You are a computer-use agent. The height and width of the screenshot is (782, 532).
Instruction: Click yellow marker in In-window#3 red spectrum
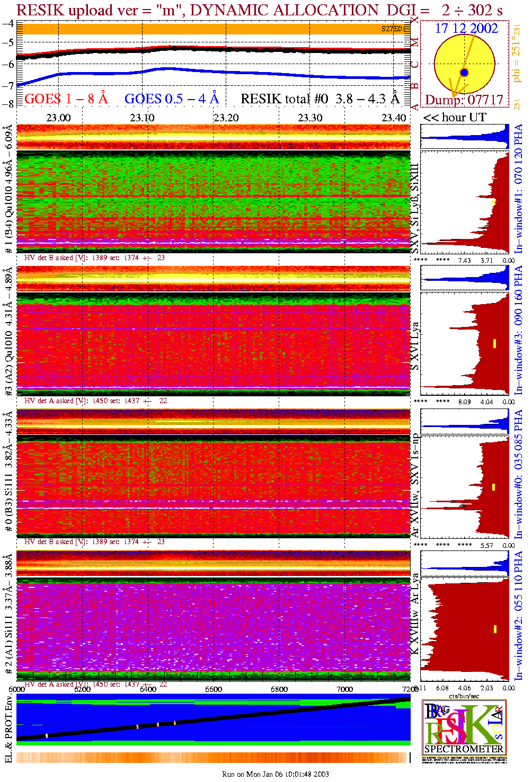pos(494,343)
